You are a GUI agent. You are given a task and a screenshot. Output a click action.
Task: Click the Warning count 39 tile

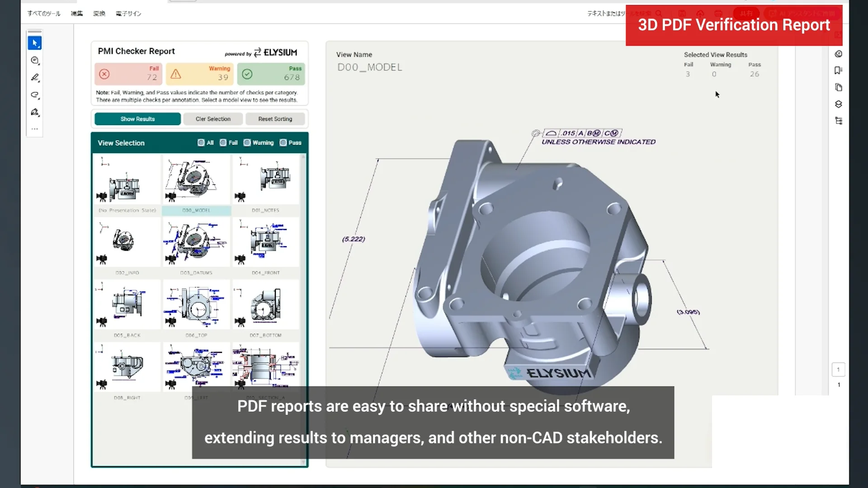click(200, 74)
